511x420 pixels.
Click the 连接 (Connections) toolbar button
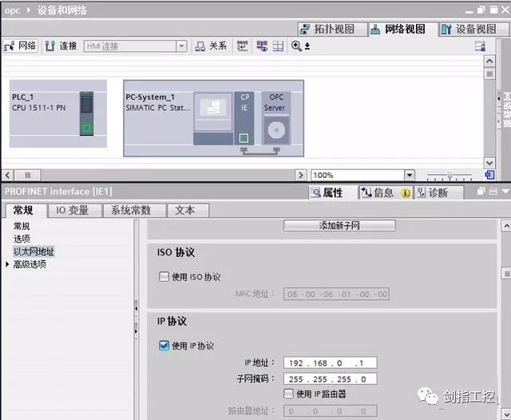click(61, 46)
